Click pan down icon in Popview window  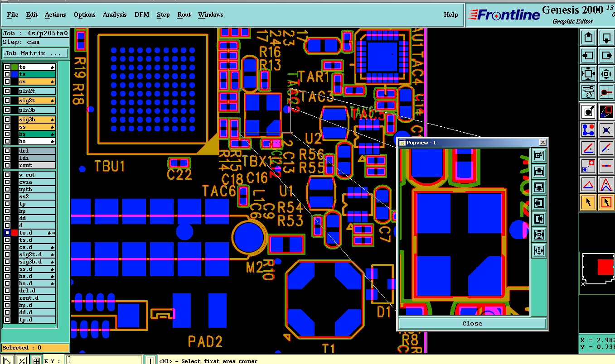[539, 187]
